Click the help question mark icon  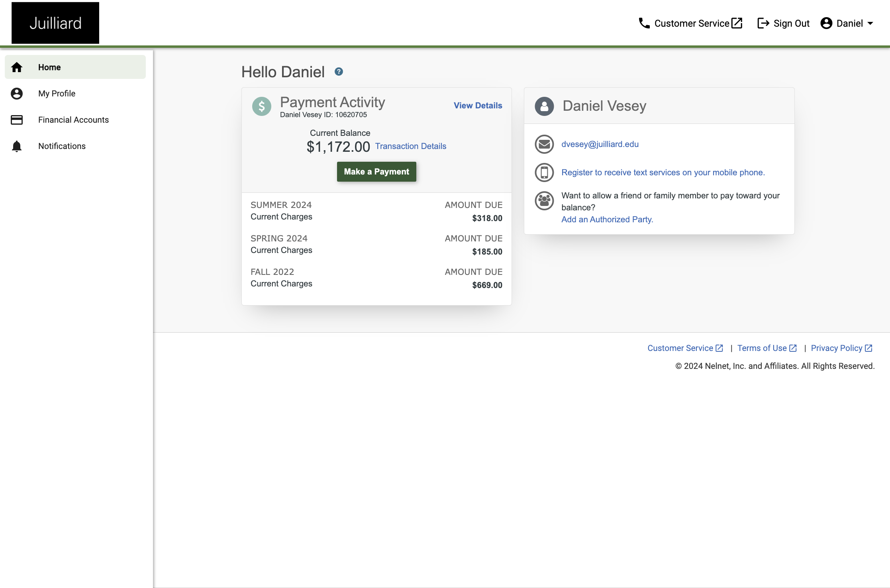point(339,72)
